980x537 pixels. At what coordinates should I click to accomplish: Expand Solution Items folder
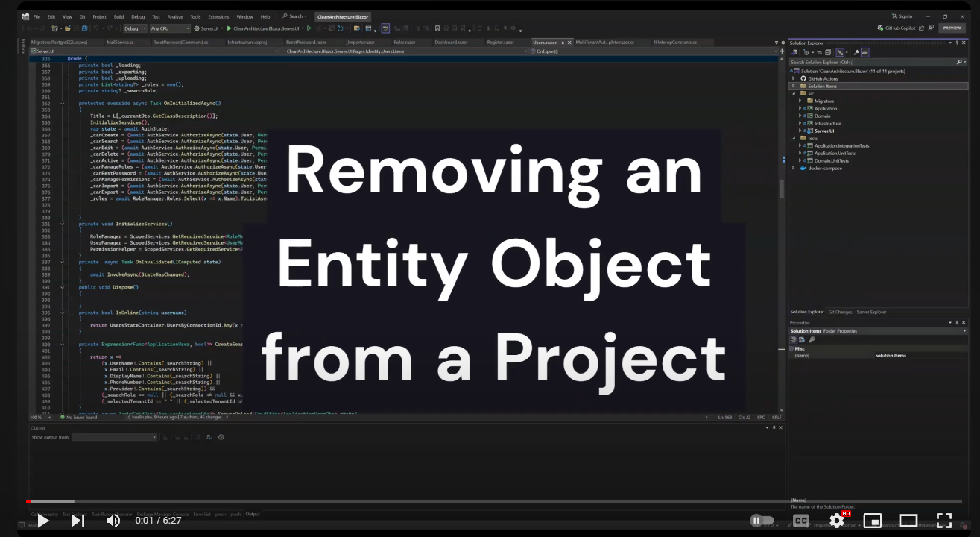click(794, 86)
